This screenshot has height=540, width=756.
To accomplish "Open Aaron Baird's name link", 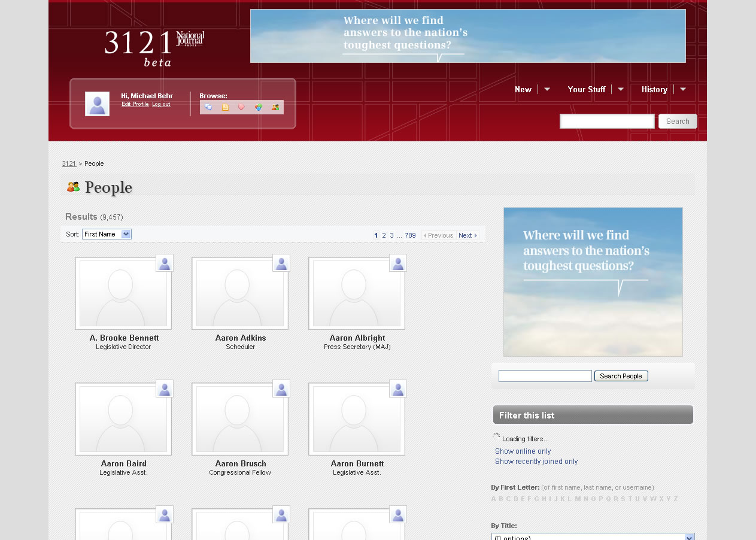I will point(123,463).
